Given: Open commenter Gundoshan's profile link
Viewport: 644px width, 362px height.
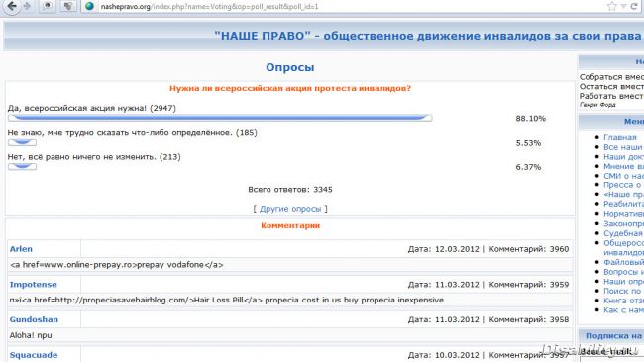Looking at the screenshot, I should coord(34,319).
